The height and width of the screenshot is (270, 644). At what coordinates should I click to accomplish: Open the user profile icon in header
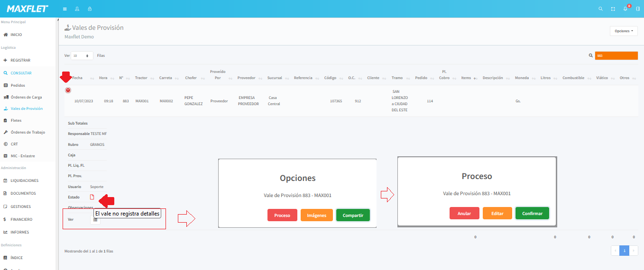[x=77, y=9]
